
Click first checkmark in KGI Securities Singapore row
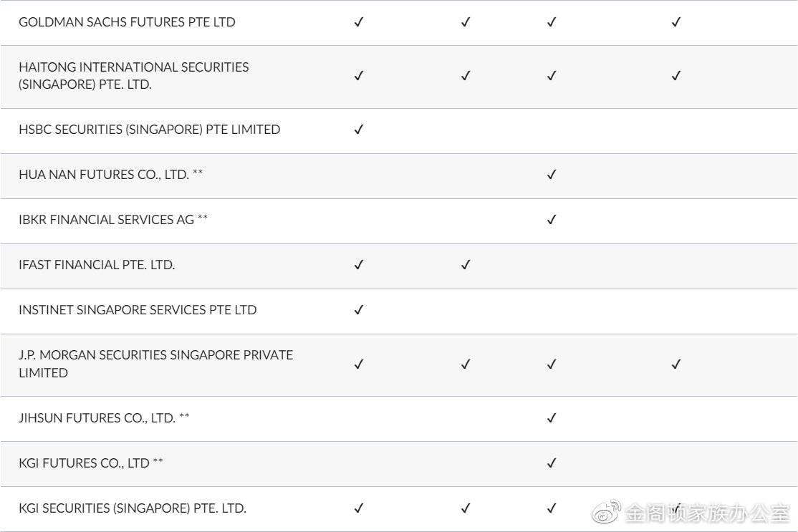point(359,508)
